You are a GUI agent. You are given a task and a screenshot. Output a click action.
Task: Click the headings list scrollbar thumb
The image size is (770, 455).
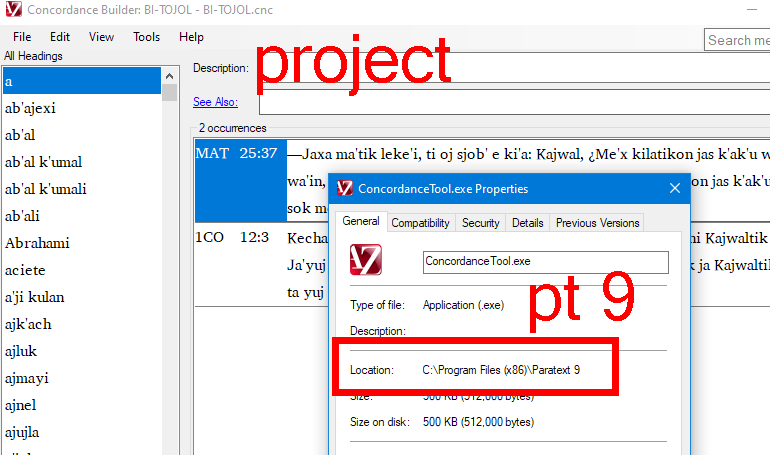coord(170,92)
